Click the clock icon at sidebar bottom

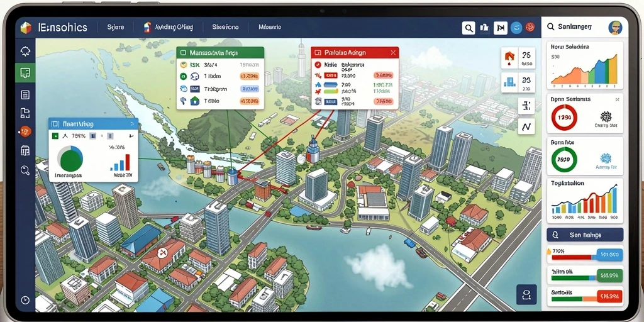tap(25, 300)
